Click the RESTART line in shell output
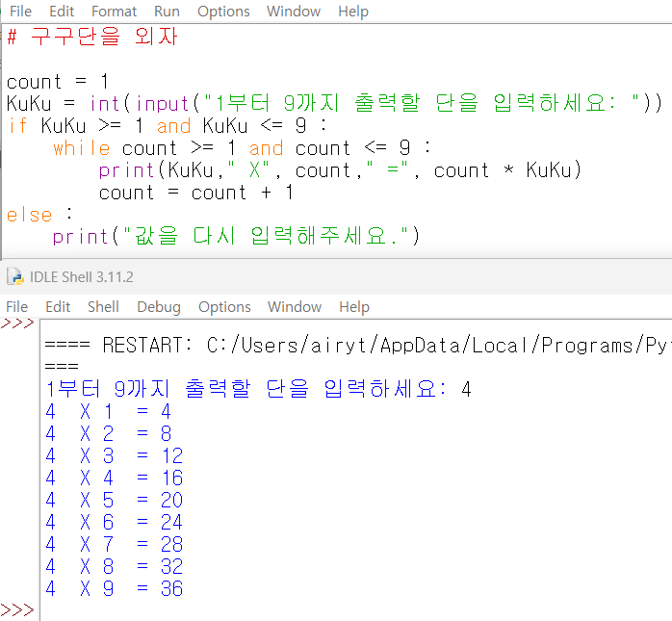672x621 pixels. [x=358, y=345]
